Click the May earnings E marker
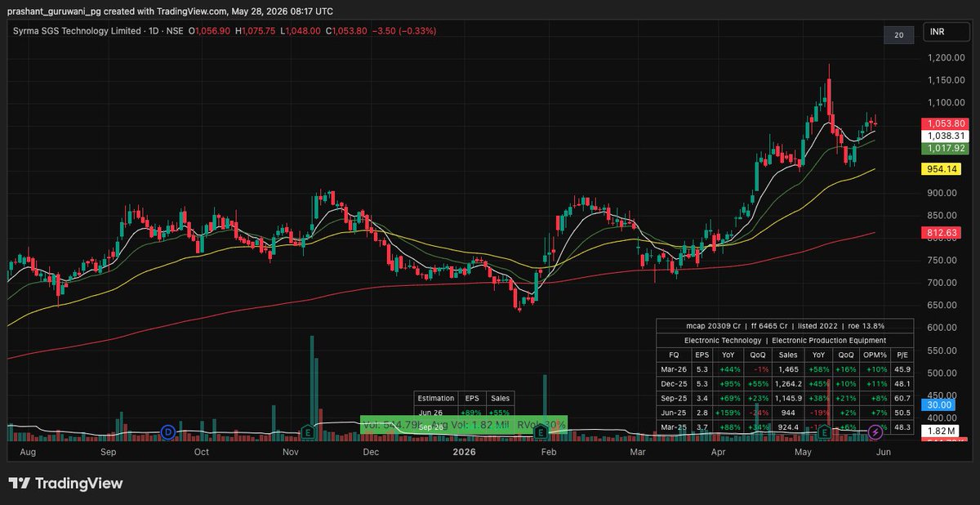This screenshot has height=505, width=980. click(x=825, y=431)
